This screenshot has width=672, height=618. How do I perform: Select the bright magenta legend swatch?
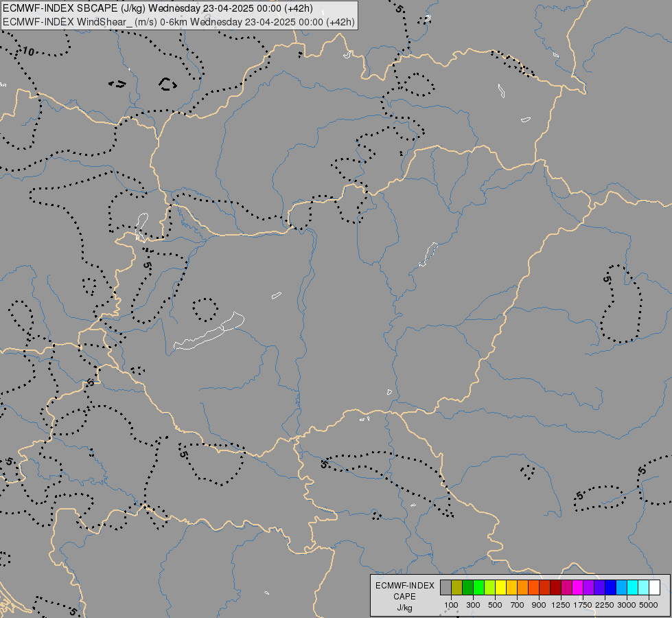[577, 587]
